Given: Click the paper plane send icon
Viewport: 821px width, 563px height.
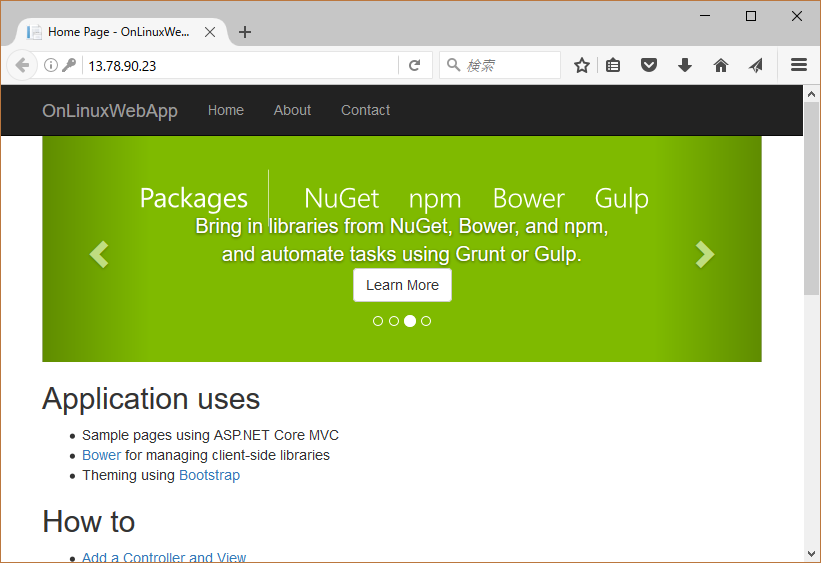Looking at the screenshot, I should tap(756, 65).
